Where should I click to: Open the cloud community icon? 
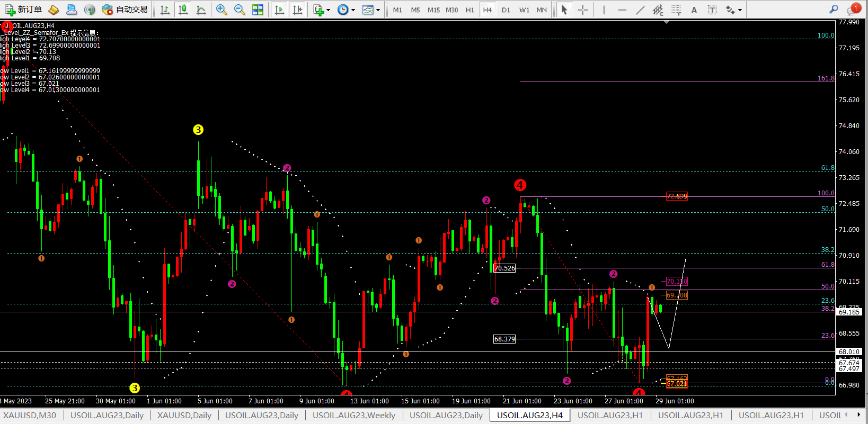point(72,10)
